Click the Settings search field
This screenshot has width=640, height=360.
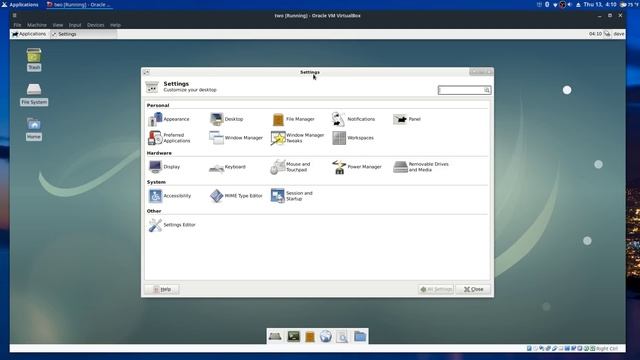(464, 90)
